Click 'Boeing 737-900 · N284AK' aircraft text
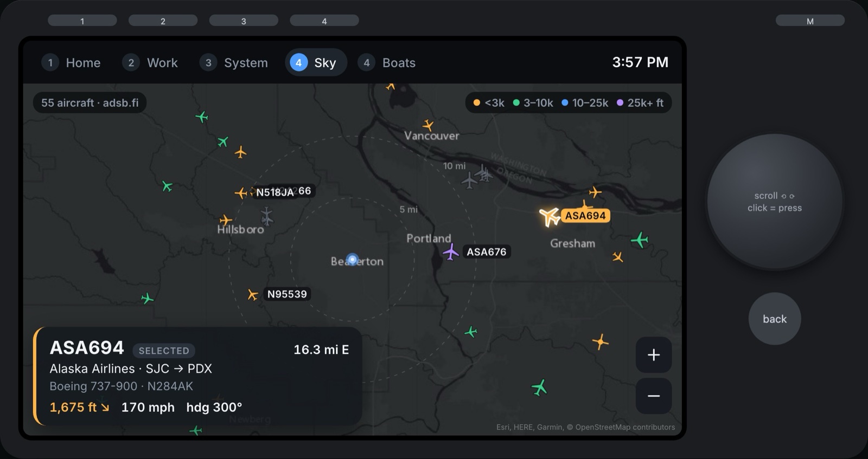 [122, 386]
